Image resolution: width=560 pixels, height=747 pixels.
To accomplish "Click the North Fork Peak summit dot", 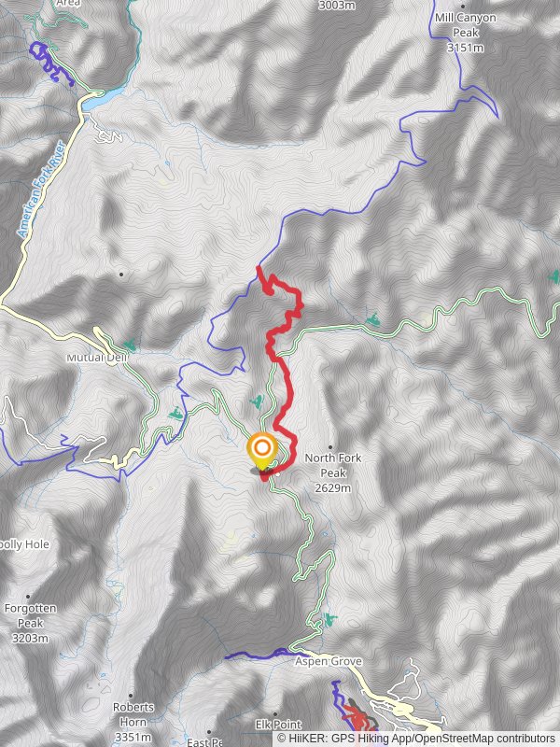I will click(x=330, y=447).
